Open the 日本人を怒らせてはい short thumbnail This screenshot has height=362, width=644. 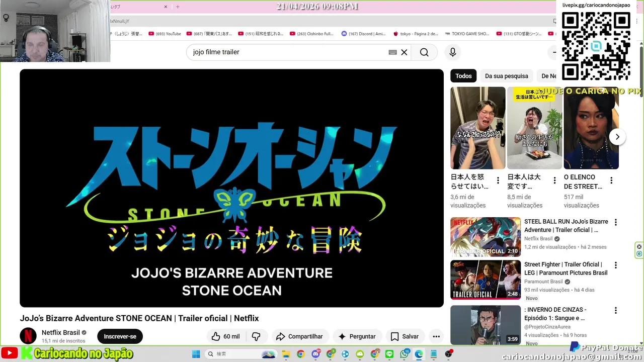pos(478,128)
